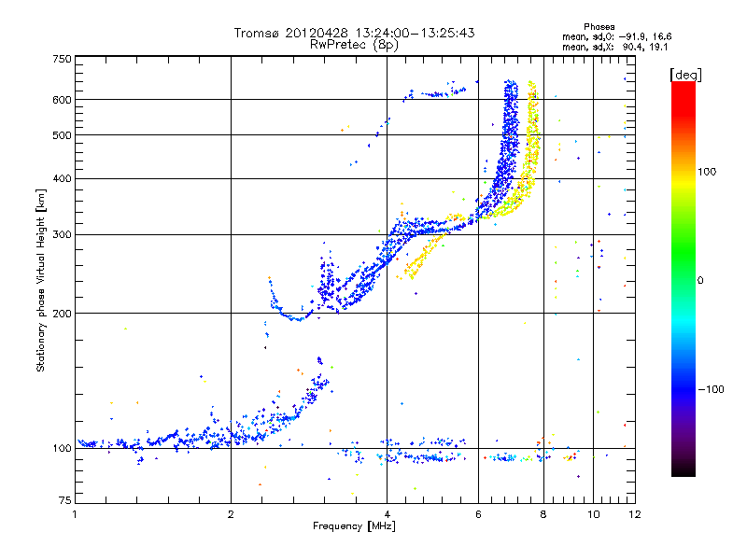Click y-axis tick label '400'
The image size is (747, 560).
[62, 178]
